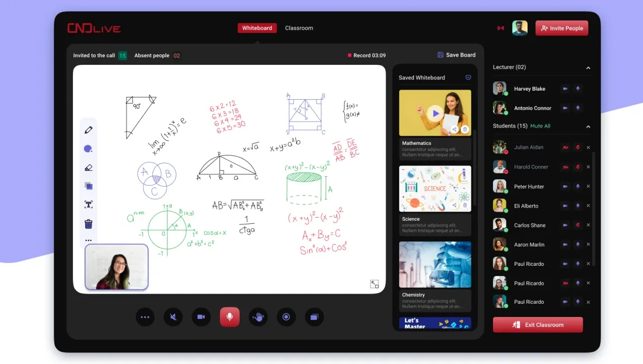Toggle Harvey Blake's camera
The image size is (643, 364).
(565, 89)
